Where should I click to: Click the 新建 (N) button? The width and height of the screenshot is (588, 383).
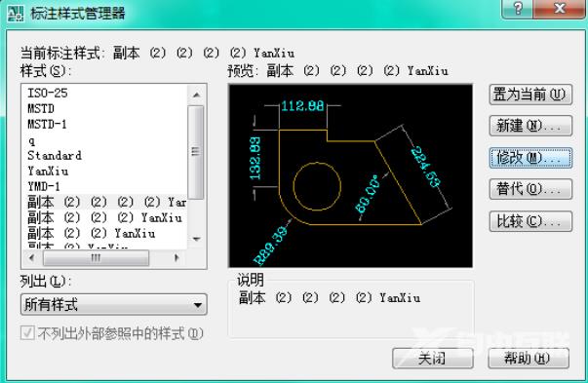(x=530, y=126)
